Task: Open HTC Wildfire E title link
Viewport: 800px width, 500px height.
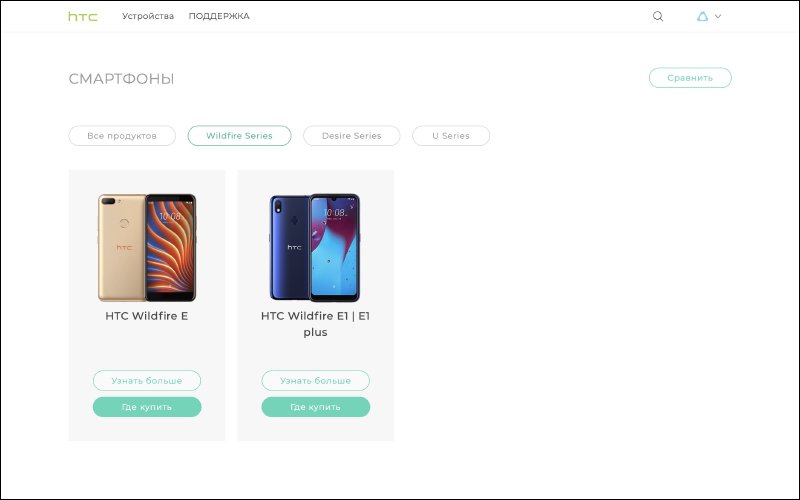Action: tap(147, 316)
